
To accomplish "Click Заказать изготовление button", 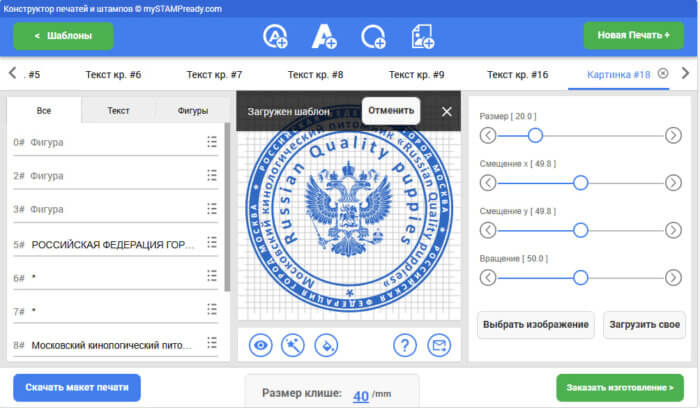I will pos(620,387).
